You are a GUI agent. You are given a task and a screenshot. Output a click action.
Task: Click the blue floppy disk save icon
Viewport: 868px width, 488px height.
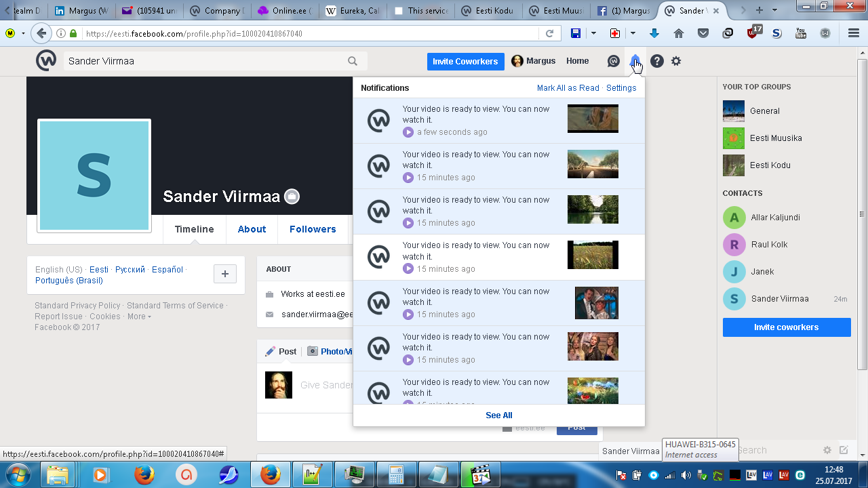pyautogui.click(x=575, y=33)
